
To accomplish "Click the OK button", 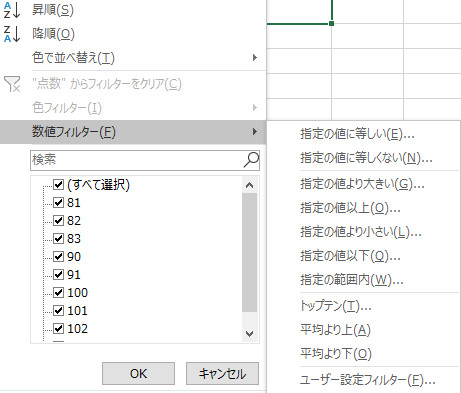I will tap(138, 374).
